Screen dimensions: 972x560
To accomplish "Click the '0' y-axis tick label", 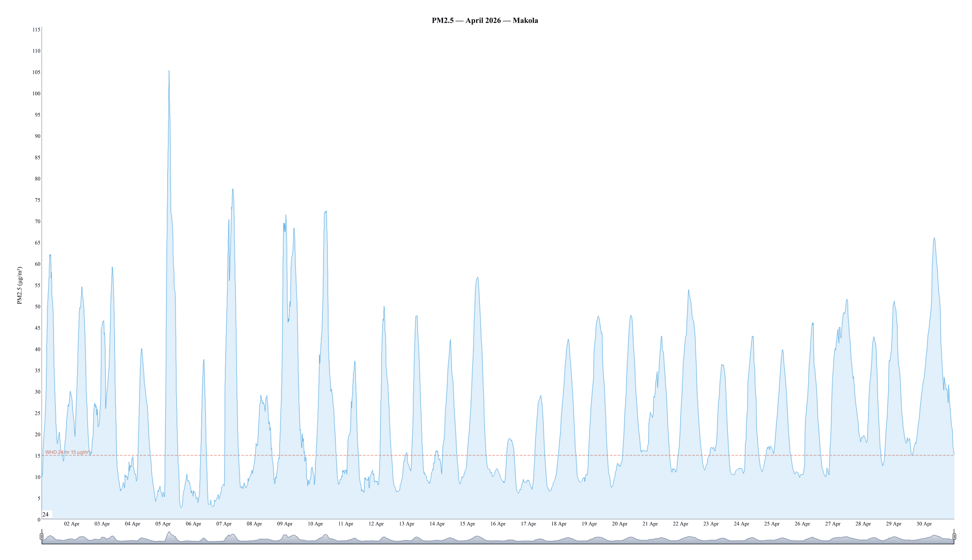I will point(38,520).
